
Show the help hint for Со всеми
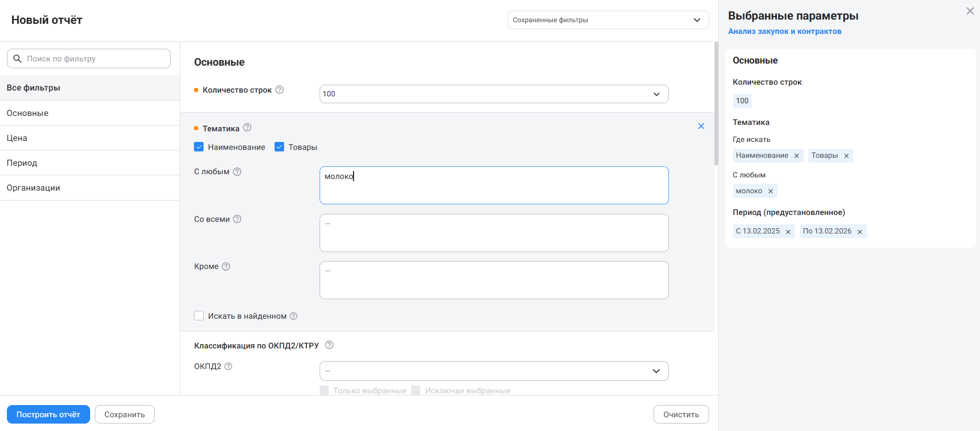237,219
